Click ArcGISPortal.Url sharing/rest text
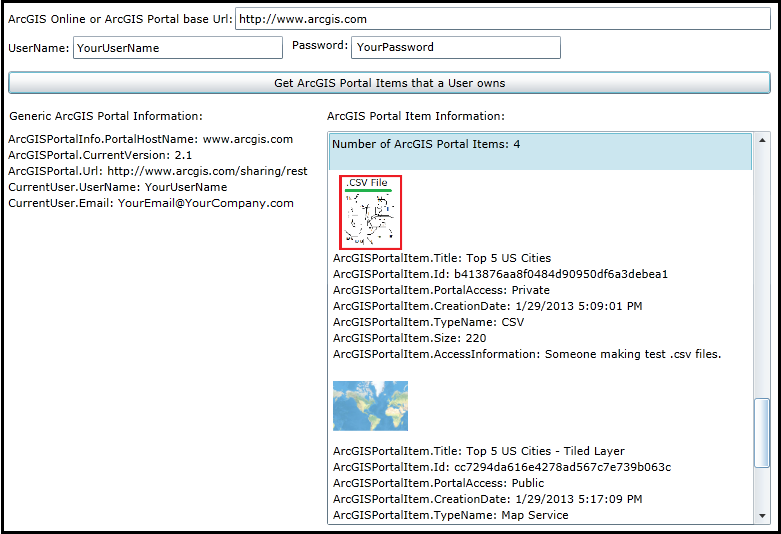This screenshot has height=534, width=781. point(158,171)
